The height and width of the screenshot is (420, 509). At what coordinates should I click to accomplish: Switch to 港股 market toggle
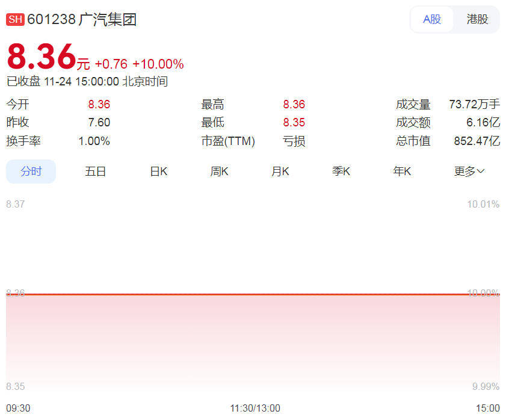(477, 19)
